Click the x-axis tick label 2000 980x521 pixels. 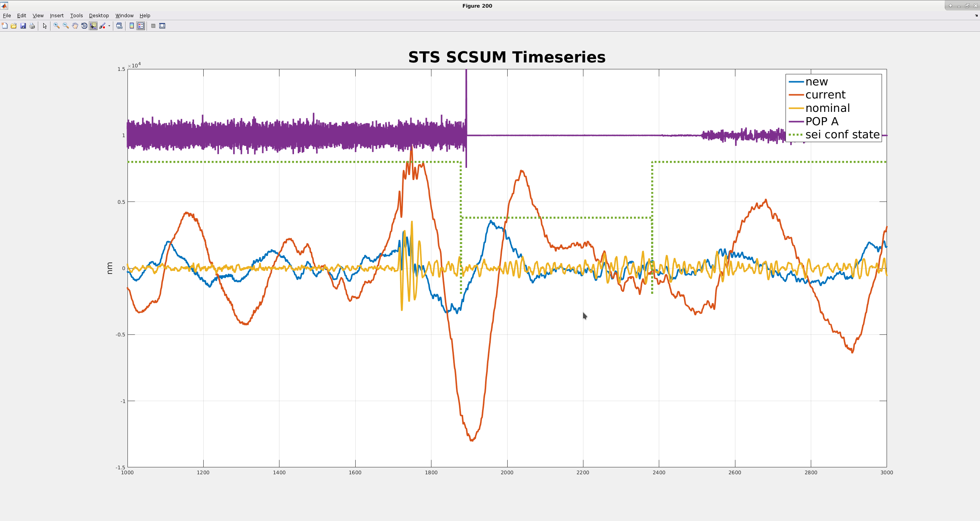click(507, 472)
